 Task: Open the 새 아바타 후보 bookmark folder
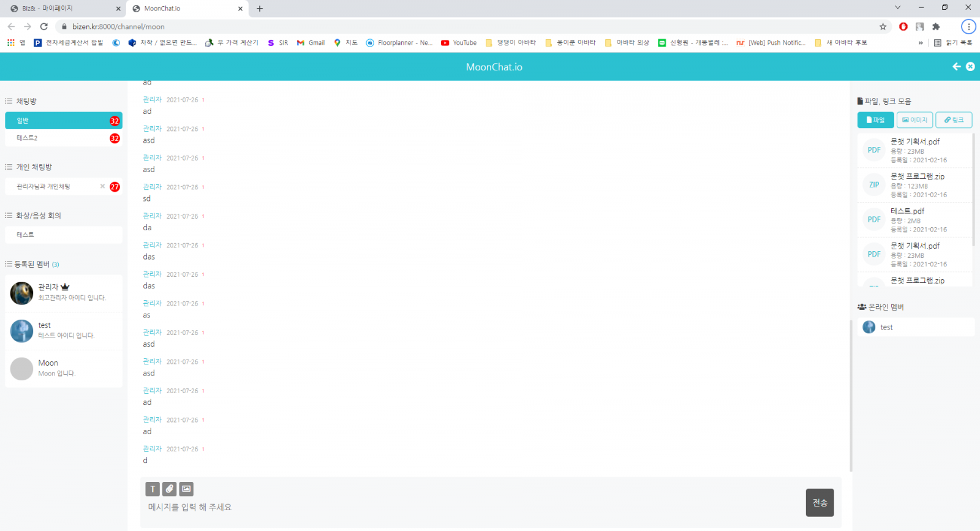coord(841,43)
